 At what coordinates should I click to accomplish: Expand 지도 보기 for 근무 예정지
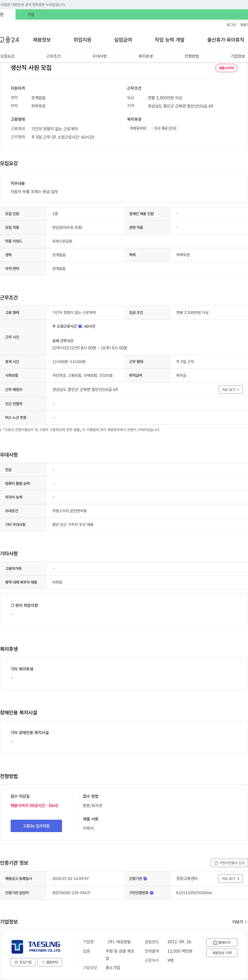(230, 390)
